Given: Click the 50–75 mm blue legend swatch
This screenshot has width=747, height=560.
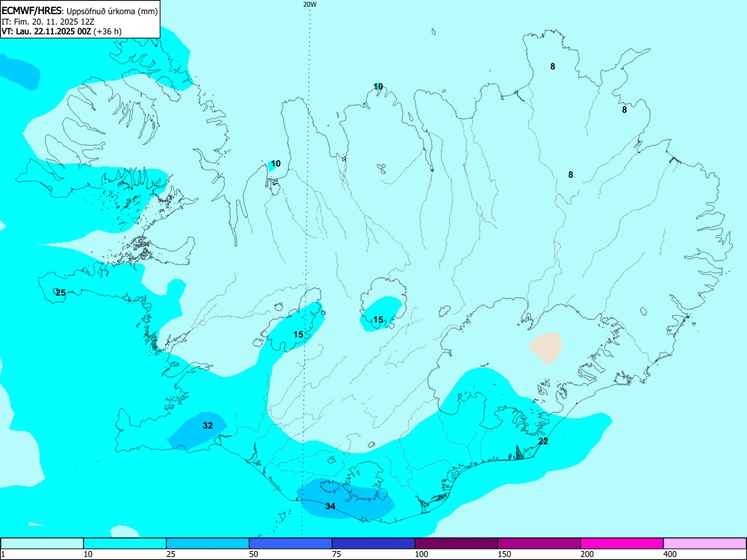Looking at the screenshot, I should tap(291, 544).
